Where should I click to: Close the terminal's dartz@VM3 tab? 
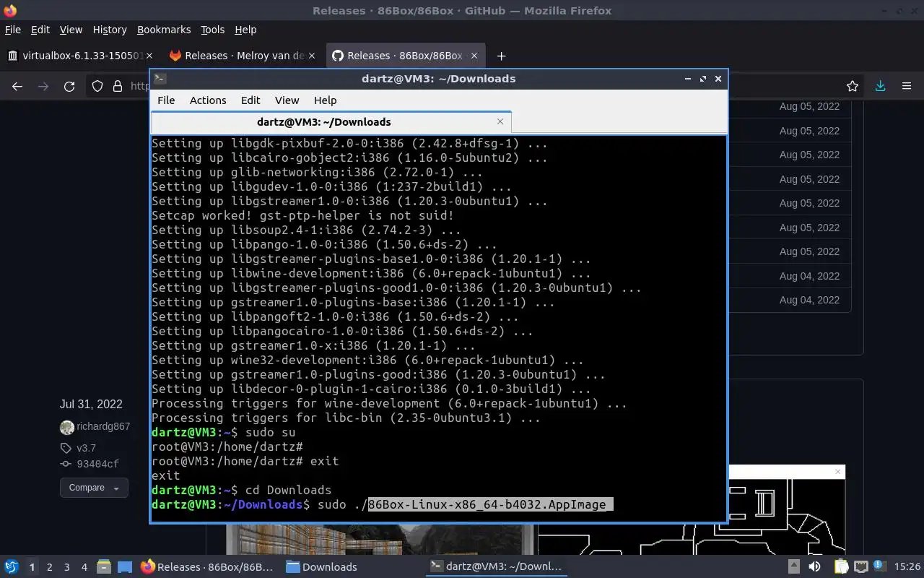point(500,121)
